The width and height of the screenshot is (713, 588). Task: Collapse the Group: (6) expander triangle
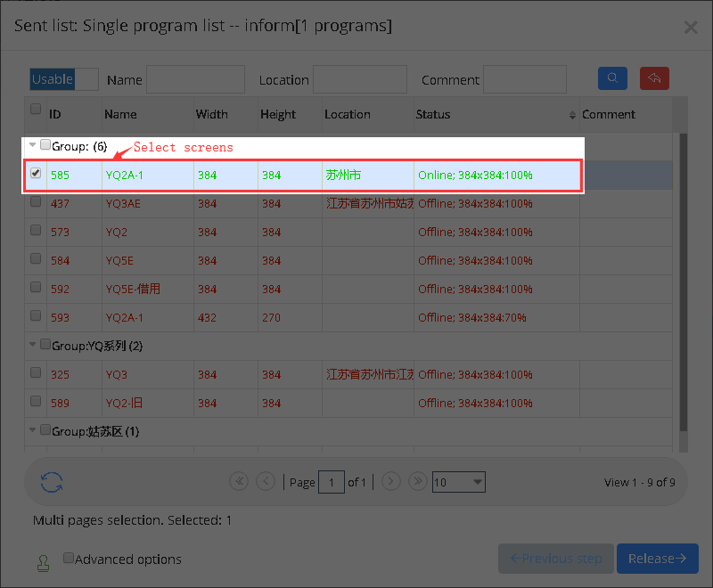click(32, 145)
